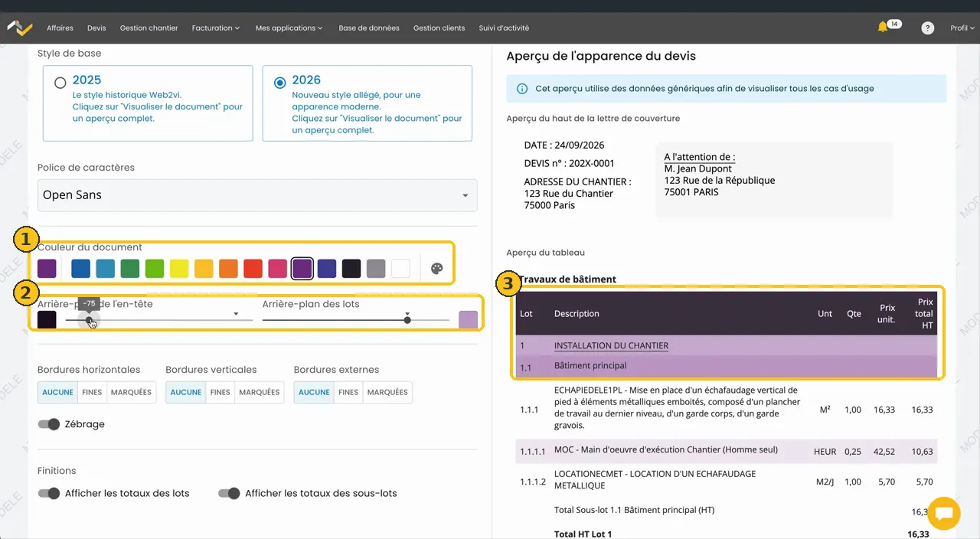Image resolution: width=980 pixels, height=539 pixels.
Task: Toggle the Zébrage switch
Action: point(49,424)
